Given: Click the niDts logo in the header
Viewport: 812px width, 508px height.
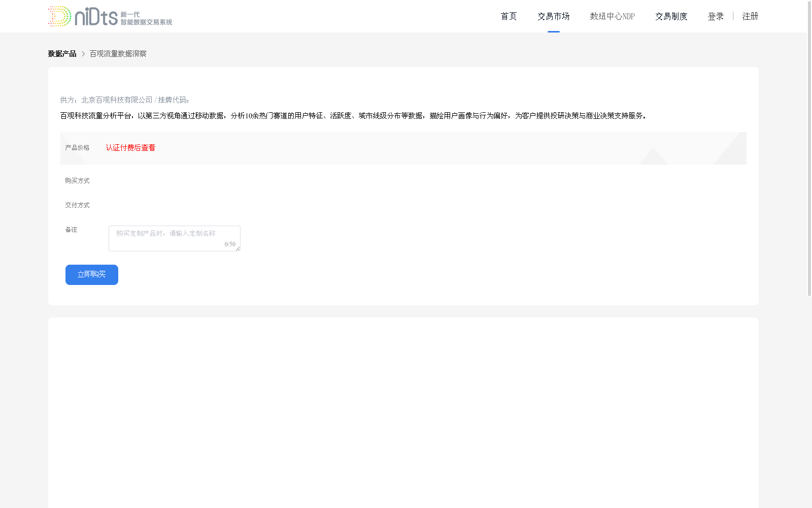Looking at the screenshot, I should point(110,16).
